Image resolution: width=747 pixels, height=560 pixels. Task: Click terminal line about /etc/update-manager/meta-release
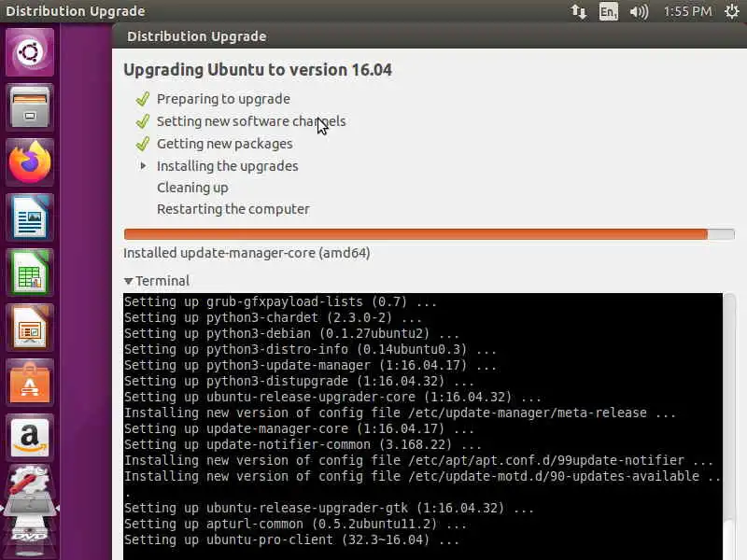coord(400,413)
